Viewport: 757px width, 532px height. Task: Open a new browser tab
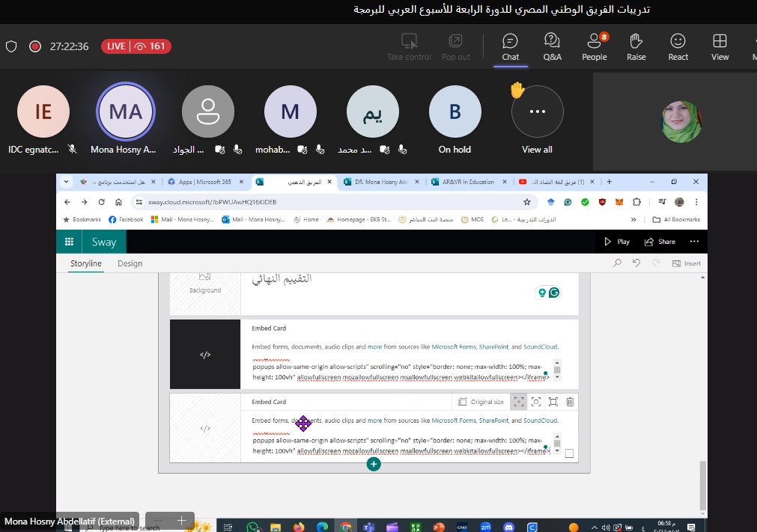[609, 182]
